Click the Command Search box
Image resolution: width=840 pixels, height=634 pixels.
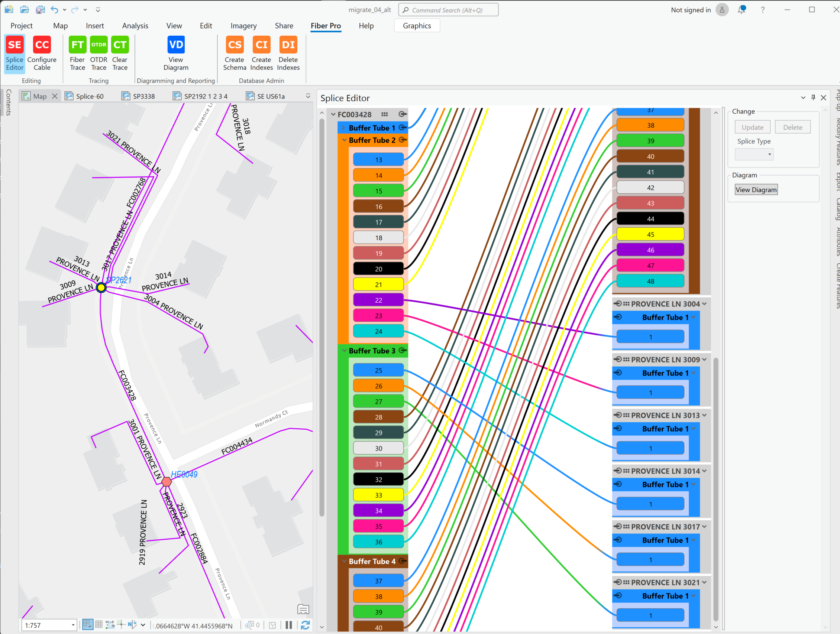448,10
